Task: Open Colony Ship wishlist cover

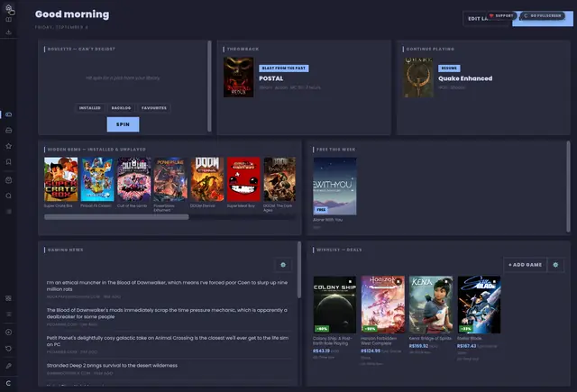Action: coord(334,305)
